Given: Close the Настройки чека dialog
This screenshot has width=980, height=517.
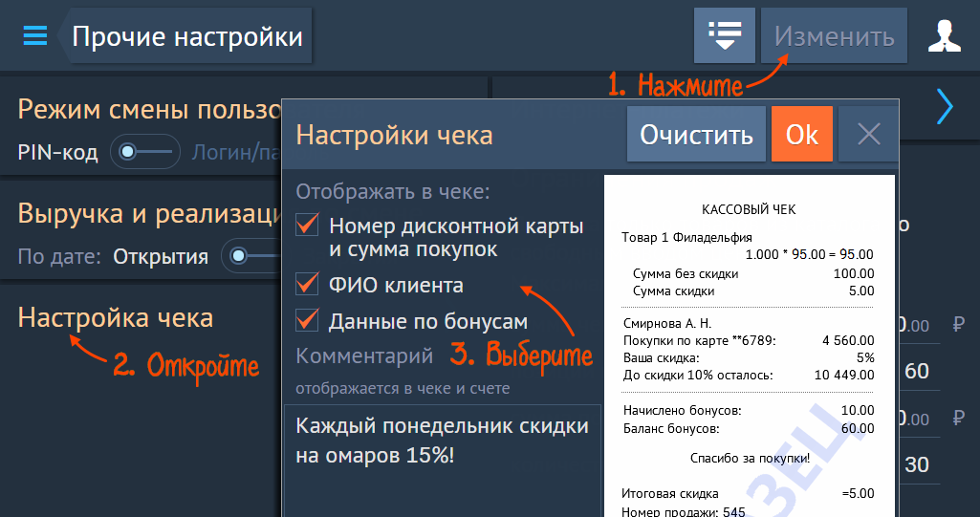Looking at the screenshot, I should [x=868, y=135].
